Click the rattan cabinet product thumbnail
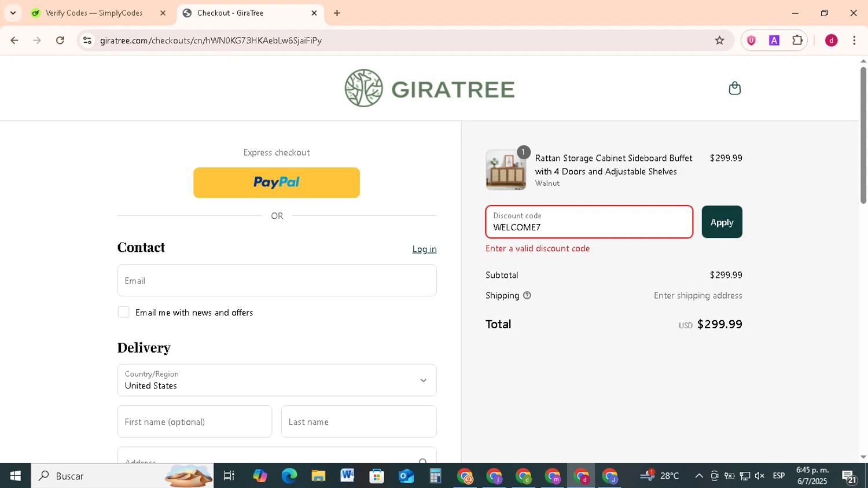The image size is (868, 488). (506, 170)
